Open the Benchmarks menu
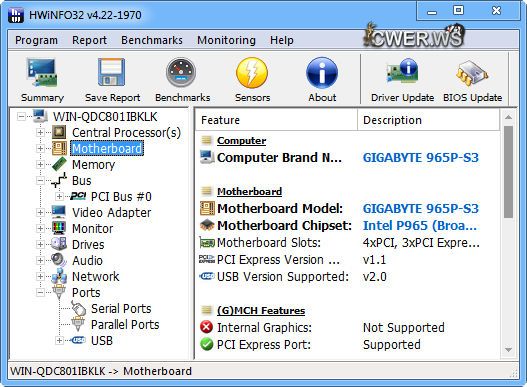Screen dimensions: 527x387 (152, 40)
